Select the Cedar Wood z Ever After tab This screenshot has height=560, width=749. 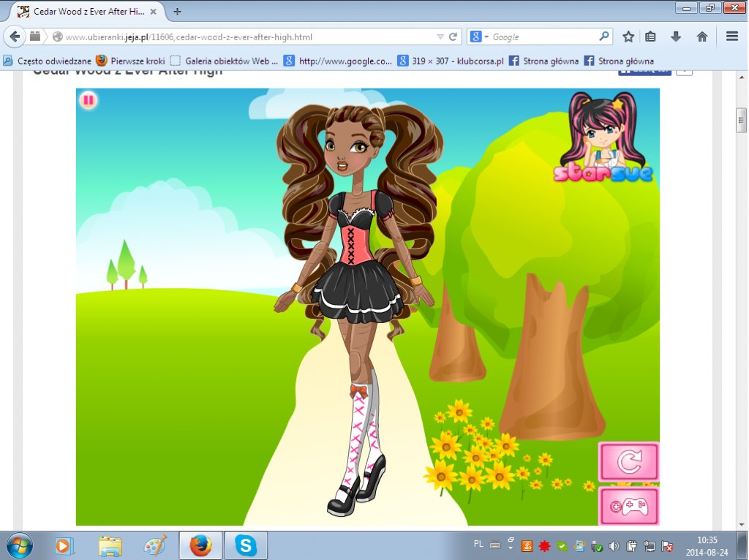coord(89,12)
